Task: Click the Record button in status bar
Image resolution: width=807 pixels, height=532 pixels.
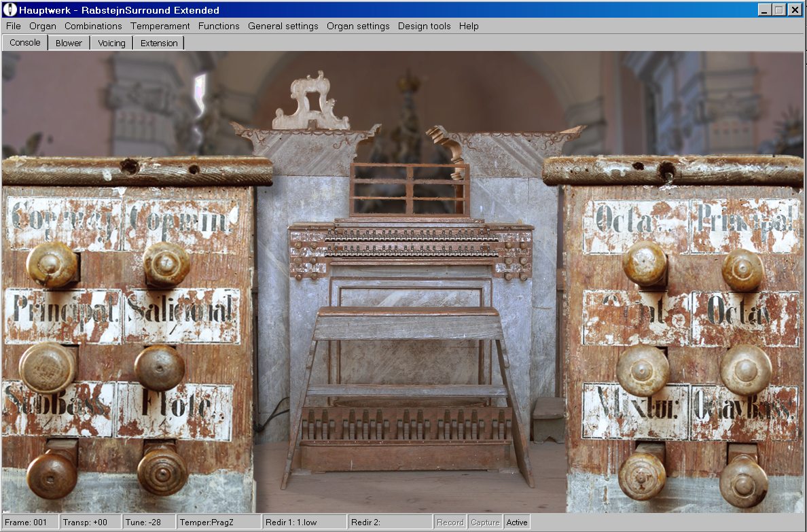Action: 450,522
